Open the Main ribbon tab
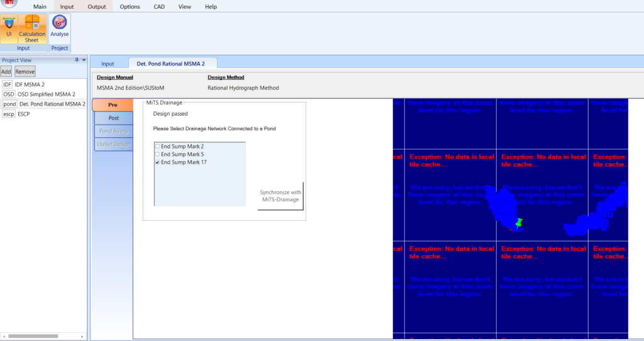 [40, 6]
